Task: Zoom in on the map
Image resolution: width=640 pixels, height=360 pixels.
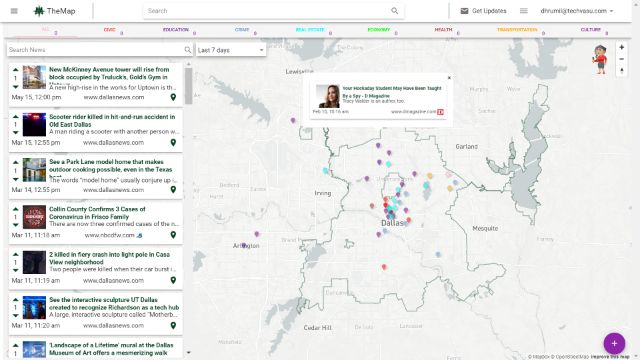Action: (x=621, y=47)
